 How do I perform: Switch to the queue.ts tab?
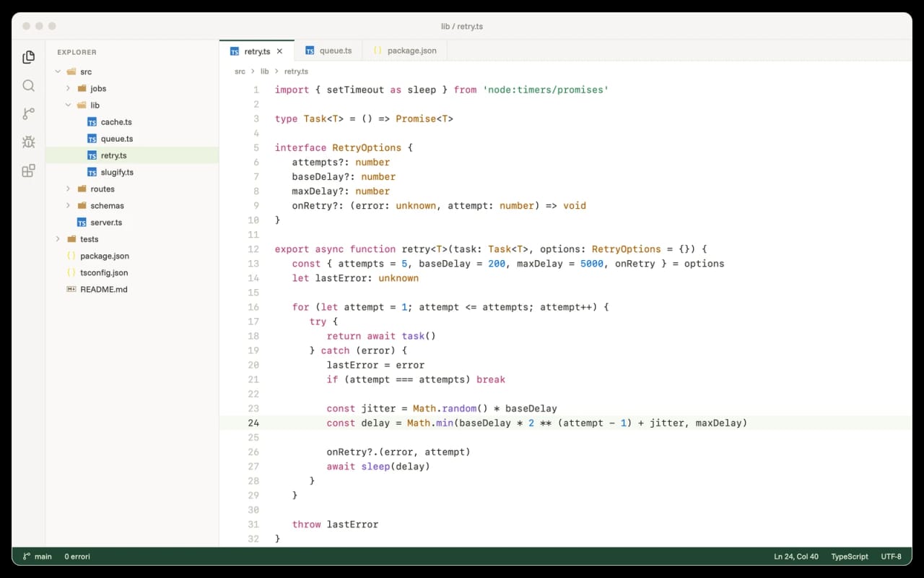[x=328, y=51]
